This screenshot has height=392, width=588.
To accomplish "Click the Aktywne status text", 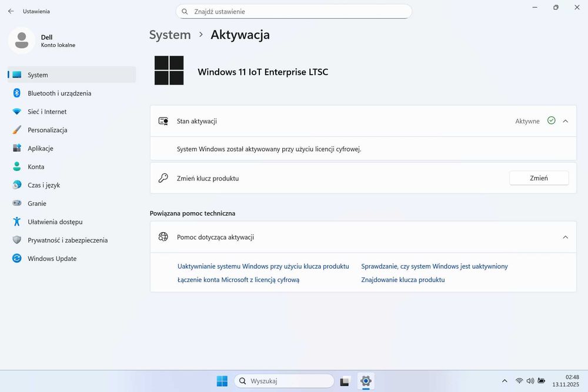I will [x=527, y=121].
